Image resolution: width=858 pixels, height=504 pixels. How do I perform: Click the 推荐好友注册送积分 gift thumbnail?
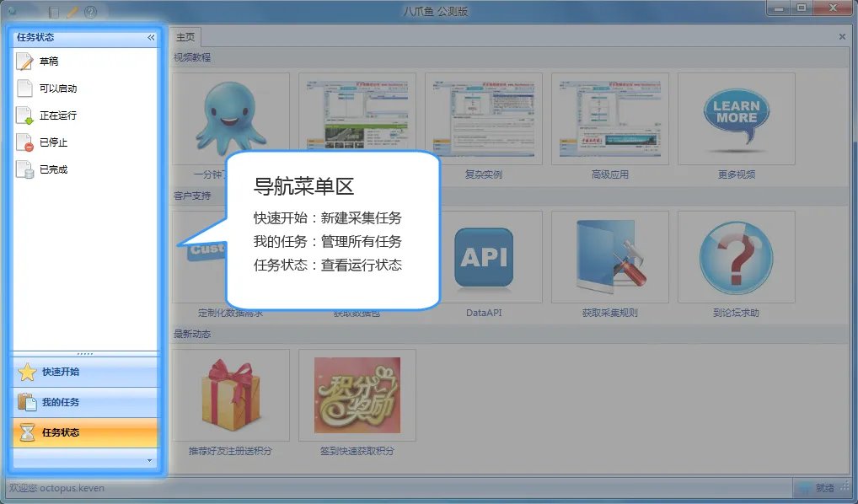pos(230,393)
